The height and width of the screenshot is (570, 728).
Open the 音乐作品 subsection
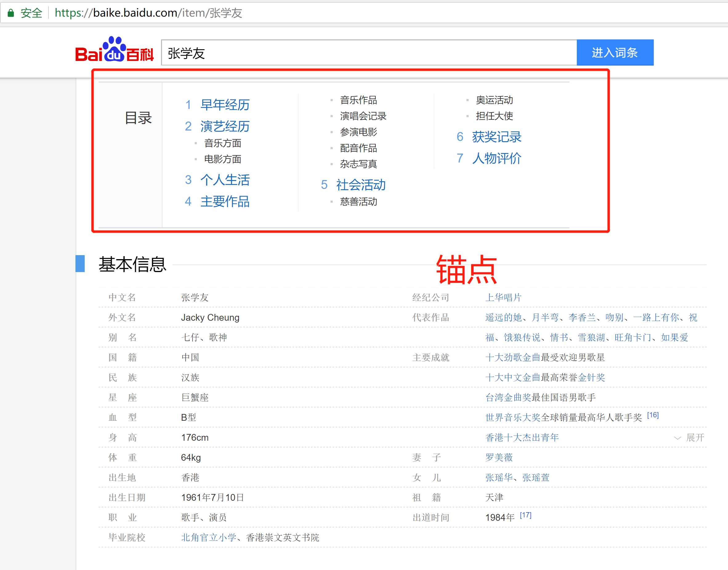coord(358,100)
